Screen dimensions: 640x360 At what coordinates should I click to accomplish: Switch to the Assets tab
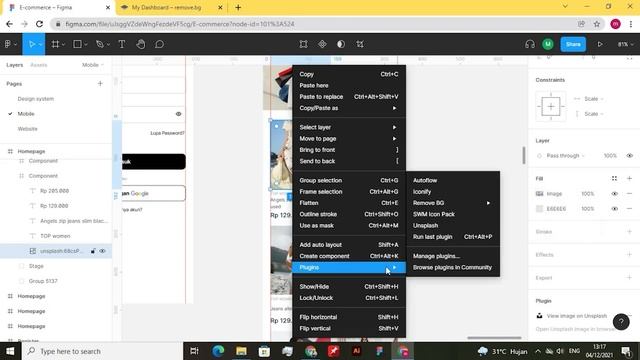coord(39,65)
